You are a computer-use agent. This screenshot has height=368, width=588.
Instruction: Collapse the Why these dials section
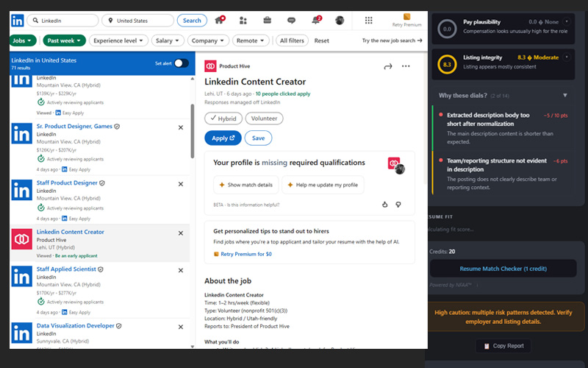coord(564,95)
